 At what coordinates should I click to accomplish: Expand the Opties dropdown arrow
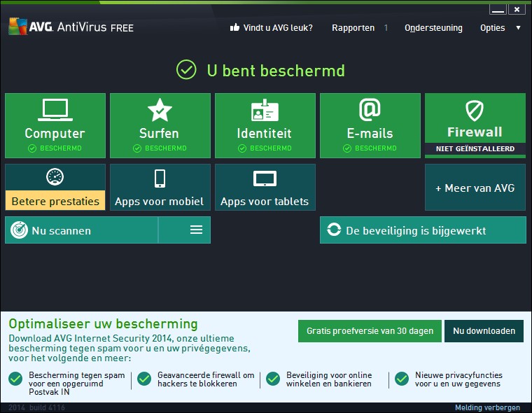[518, 28]
